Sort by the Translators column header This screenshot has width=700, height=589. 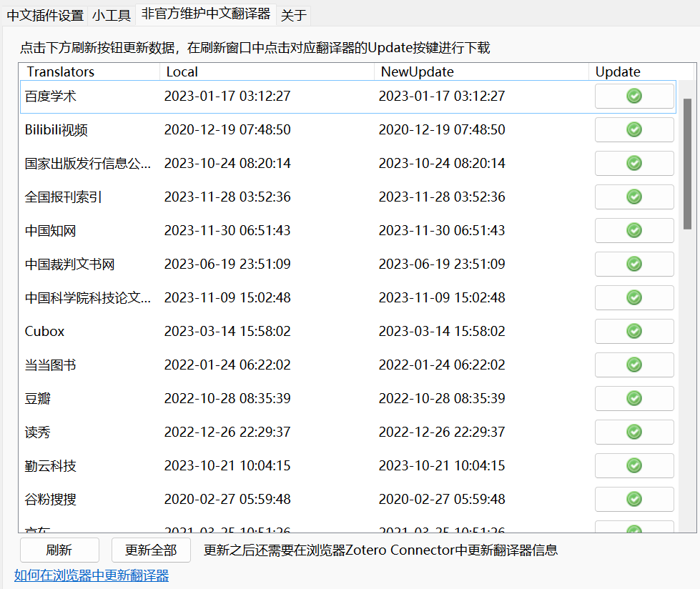pyautogui.click(x=89, y=72)
